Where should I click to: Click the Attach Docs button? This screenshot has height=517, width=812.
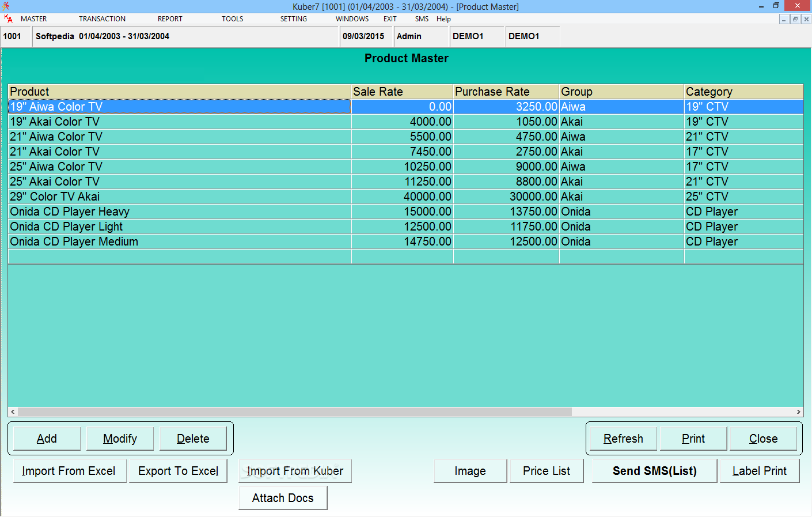tap(283, 498)
